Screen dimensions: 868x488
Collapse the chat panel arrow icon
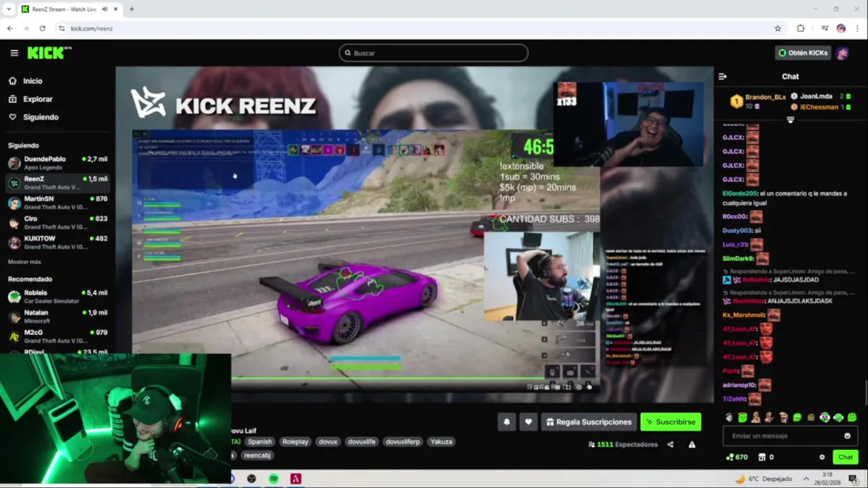click(x=723, y=77)
